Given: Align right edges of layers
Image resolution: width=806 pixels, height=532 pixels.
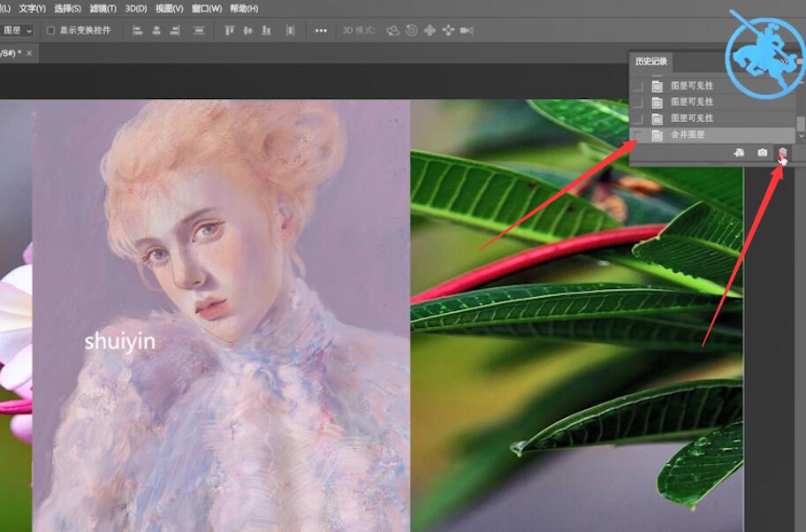Looking at the screenshot, I should [175, 31].
